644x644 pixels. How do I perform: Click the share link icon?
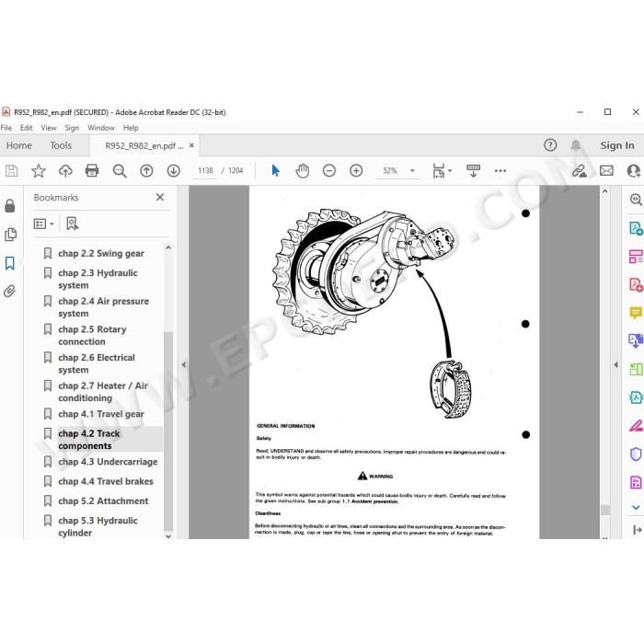580,170
